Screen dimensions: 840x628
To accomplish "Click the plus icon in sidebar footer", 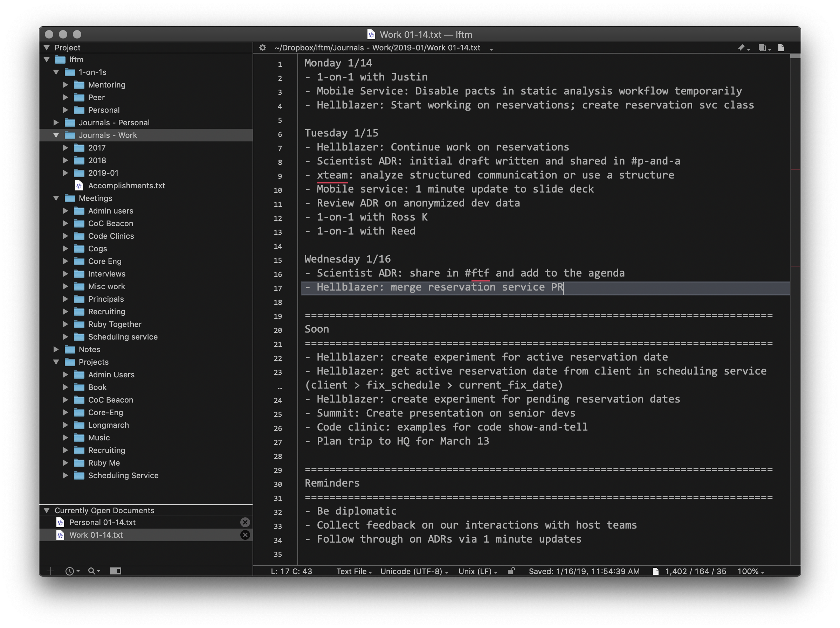I will coord(50,571).
